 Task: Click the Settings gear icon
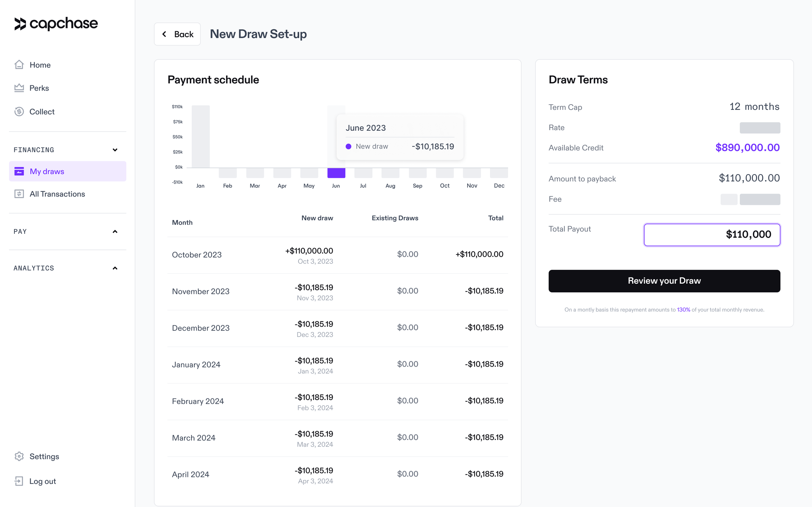pyautogui.click(x=19, y=456)
